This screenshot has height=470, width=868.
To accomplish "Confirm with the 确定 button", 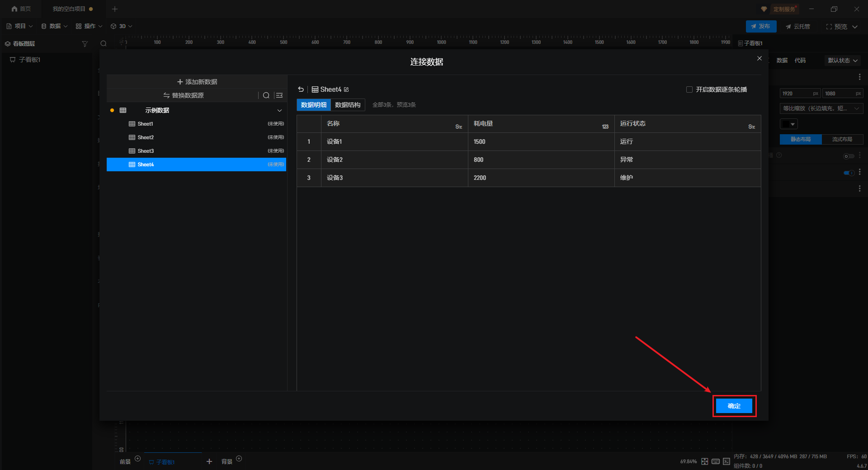I will 734,406.
